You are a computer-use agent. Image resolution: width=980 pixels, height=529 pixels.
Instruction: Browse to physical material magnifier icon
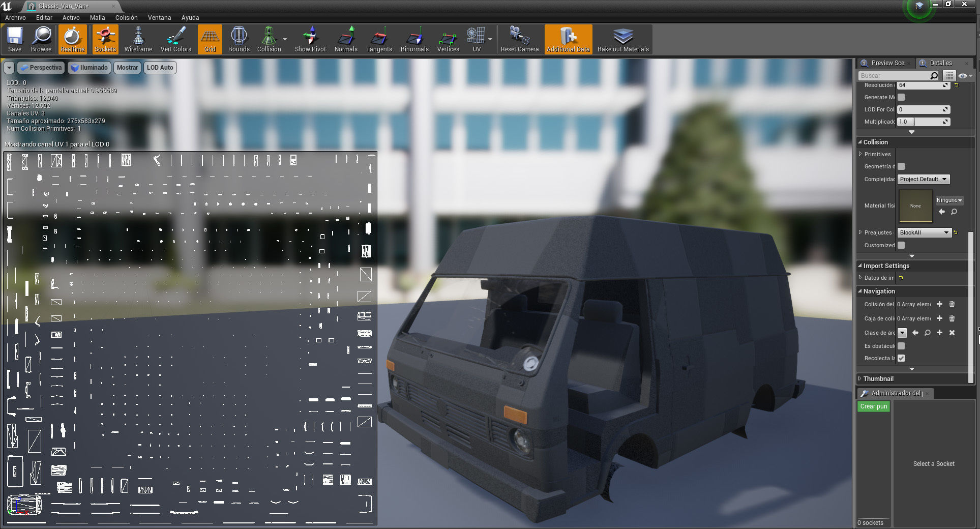coord(954,212)
